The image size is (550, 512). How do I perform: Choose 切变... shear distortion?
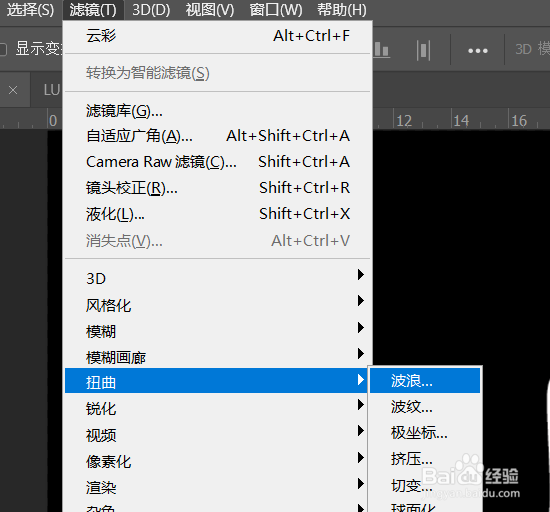point(425,485)
